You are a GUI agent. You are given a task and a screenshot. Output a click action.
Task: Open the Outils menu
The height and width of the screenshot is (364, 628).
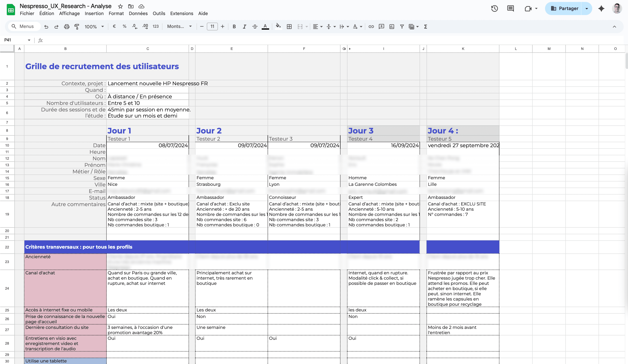point(159,13)
